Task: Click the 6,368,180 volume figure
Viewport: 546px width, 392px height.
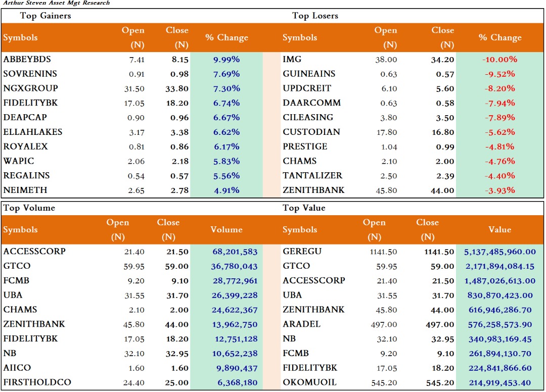Action: pos(238,382)
